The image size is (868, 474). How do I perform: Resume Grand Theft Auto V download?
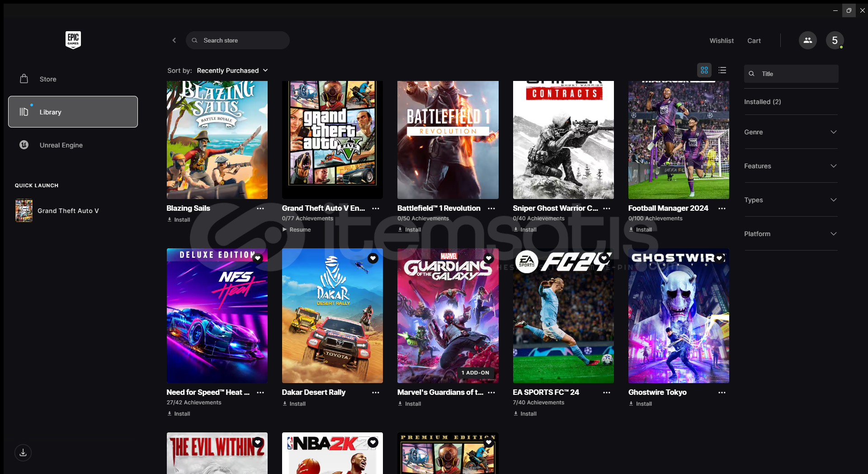(297, 230)
